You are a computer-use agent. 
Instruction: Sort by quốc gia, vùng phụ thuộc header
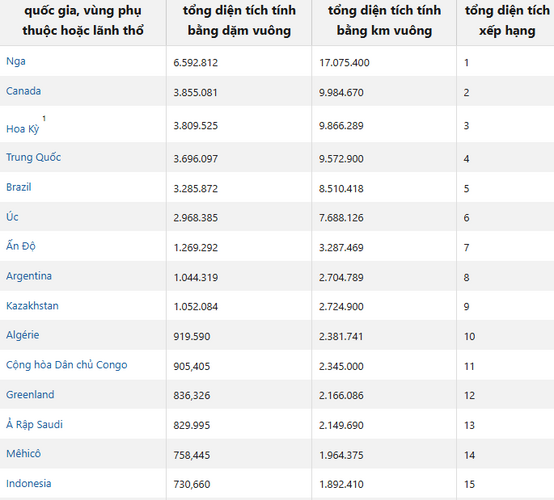83,20
